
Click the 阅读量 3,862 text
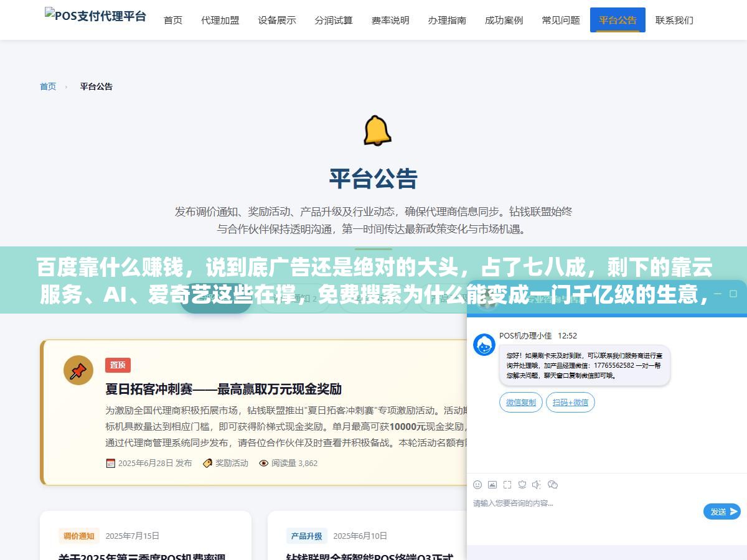pos(294,463)
